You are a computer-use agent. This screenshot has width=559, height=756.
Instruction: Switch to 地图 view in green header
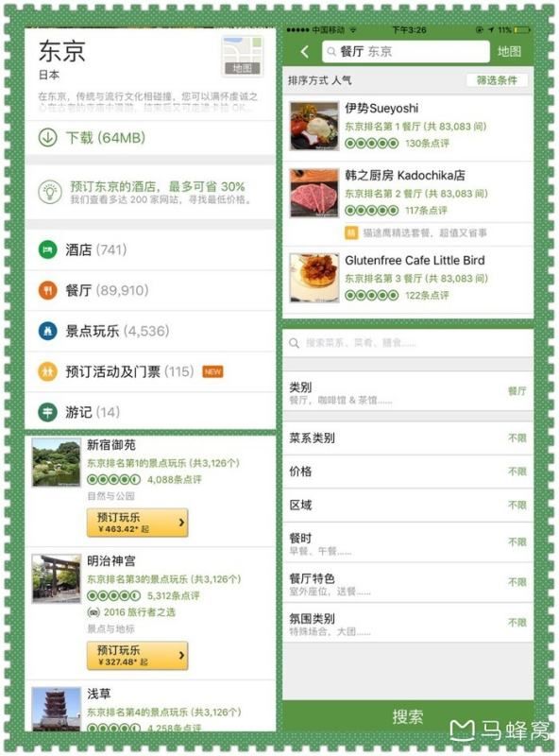click(x=509, y=52)
